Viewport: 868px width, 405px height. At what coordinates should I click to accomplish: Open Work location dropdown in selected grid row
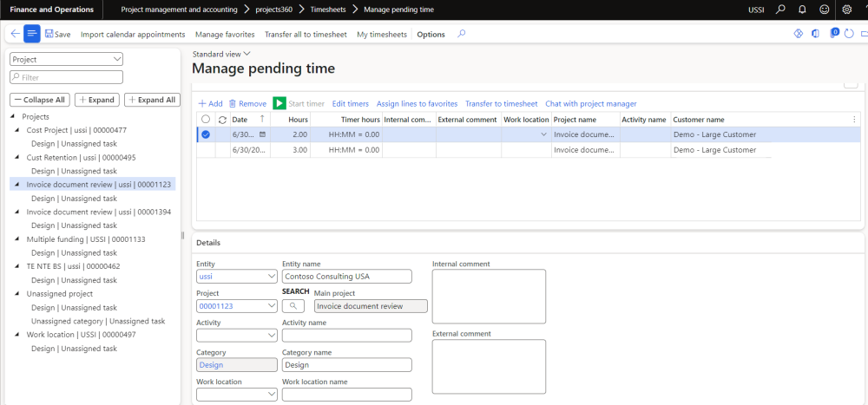543,134
